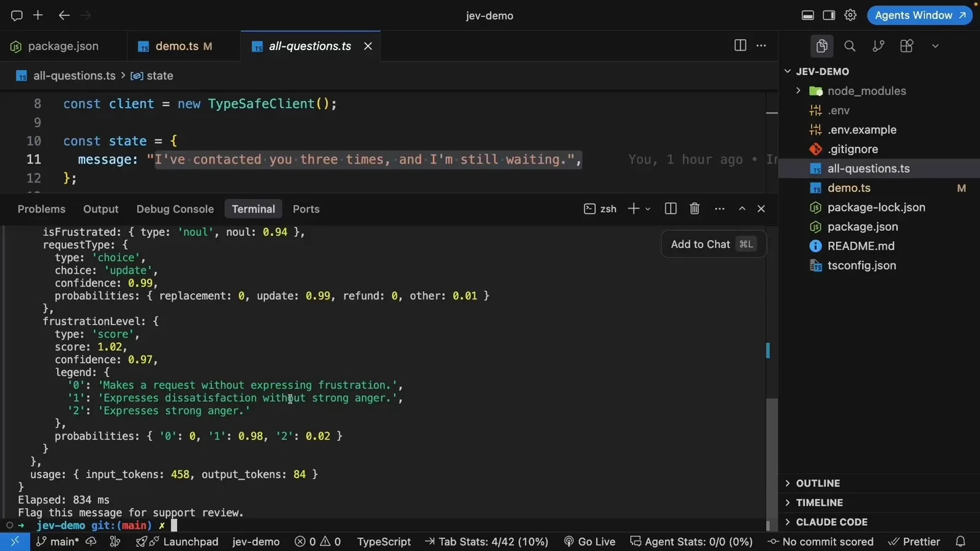Create a new terminal with plus icon
This screenshot has height=551, width=980.
[x=633, y=209]
